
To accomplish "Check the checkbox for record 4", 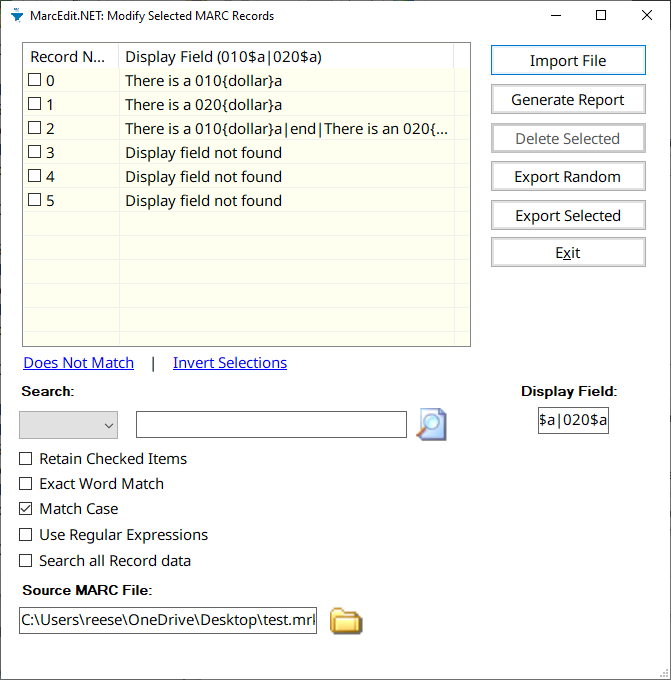I will click(34, 176).
